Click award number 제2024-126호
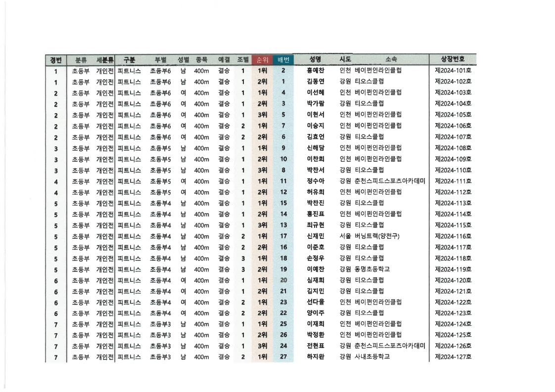The width and height of the screenshot is (555, 392). point(453,346)
